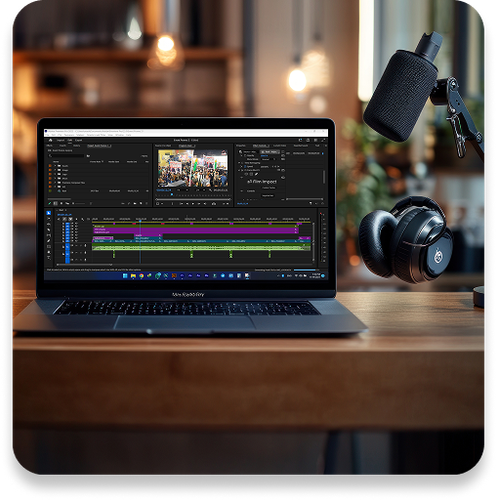The image size is (497, 500).
Task: Select the Pen tool in timeline toolbar
Action: pyautogui.click(x=49, y=241)
